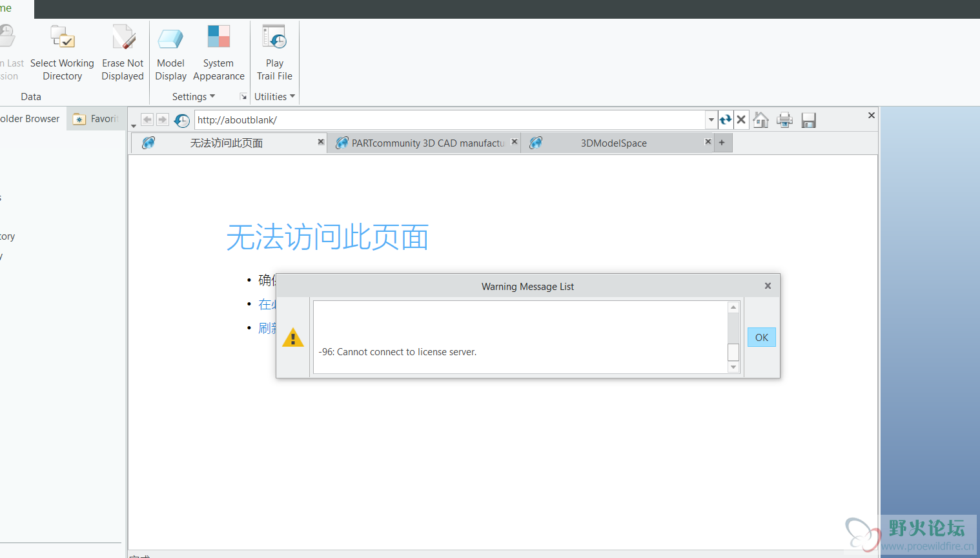Save the browser page
The image size is (980, 558).
click(808, 120)
